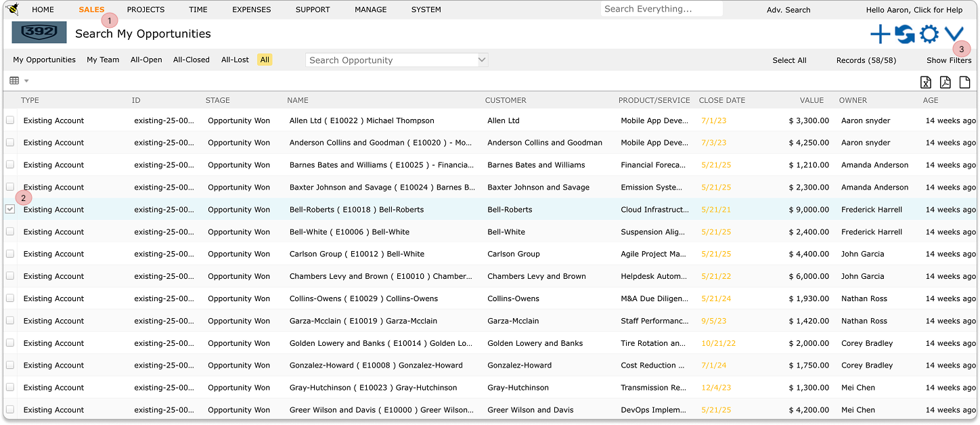Viewport: 980px width, 425px height.
Task: Check the Chambers Levy and Brown row
Action: (x=10, y=276)
